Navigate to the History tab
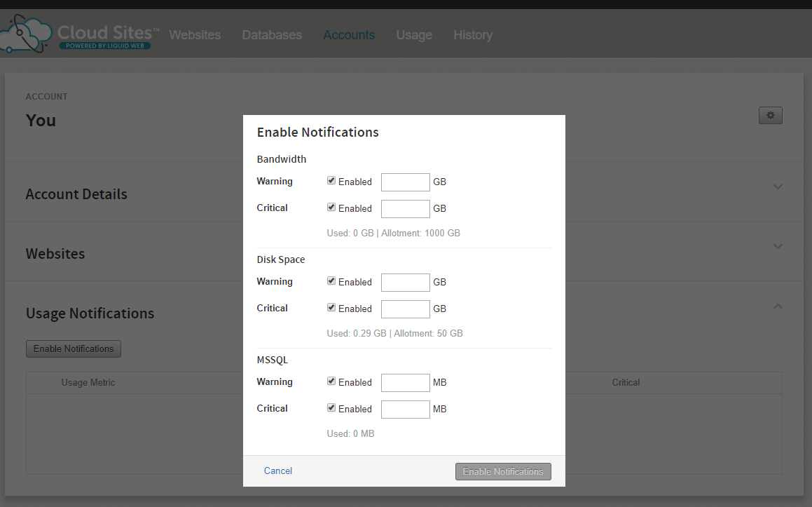This screenshot has width=812, height=507. click(473, 34)
